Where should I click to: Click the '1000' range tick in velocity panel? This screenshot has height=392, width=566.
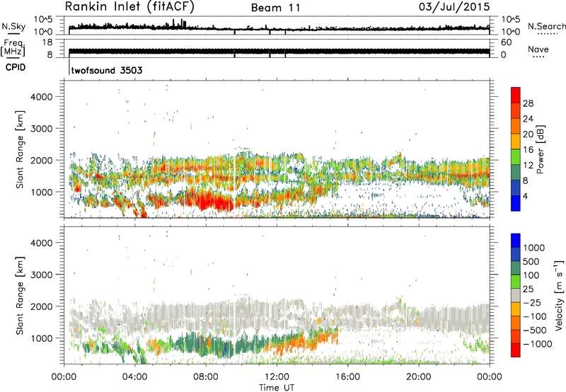tap(42, 338)
